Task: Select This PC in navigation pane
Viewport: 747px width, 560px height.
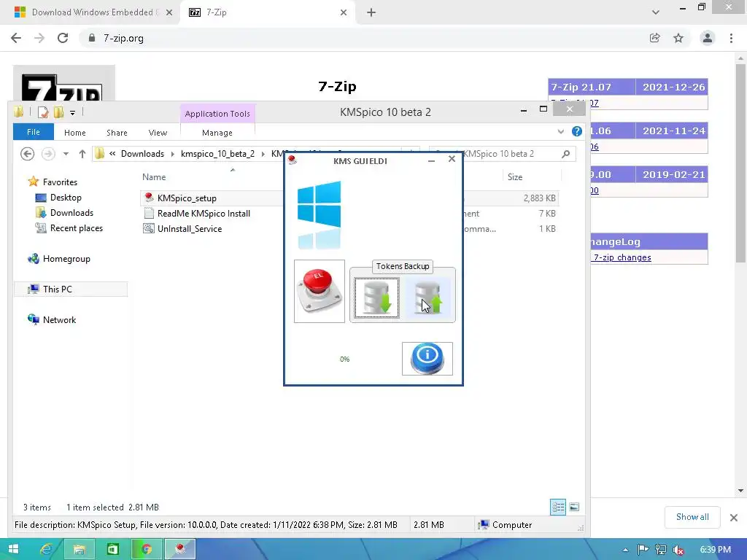Action: (57, 289)
